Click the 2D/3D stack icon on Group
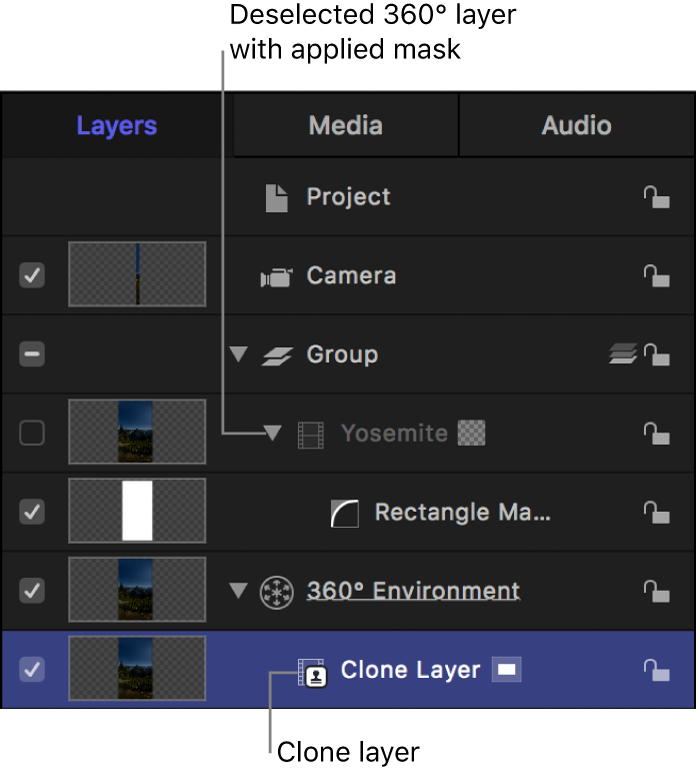This screenshot has height=778, width=698. 622,354
